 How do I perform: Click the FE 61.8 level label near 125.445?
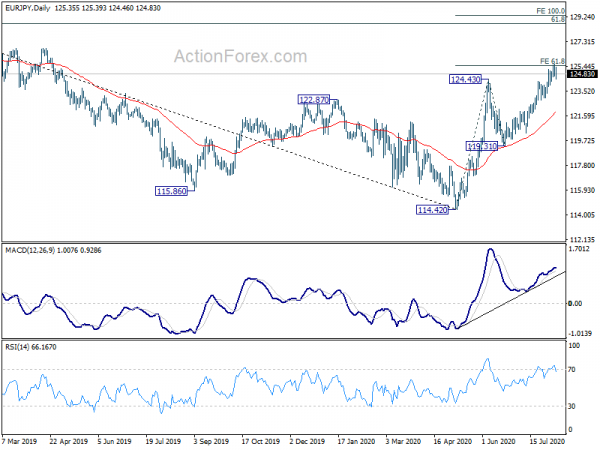coord(552,61)
